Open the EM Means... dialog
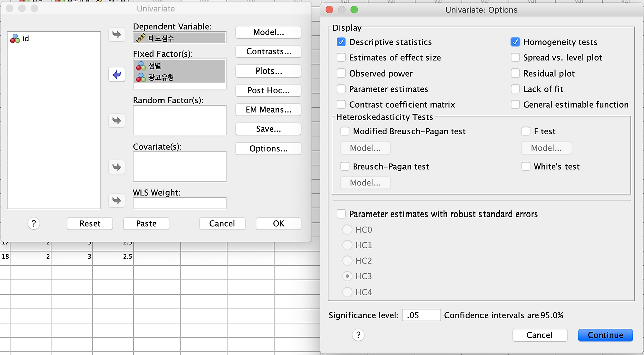The height and width of the screenshot is (355, 644). coord(268,109)
